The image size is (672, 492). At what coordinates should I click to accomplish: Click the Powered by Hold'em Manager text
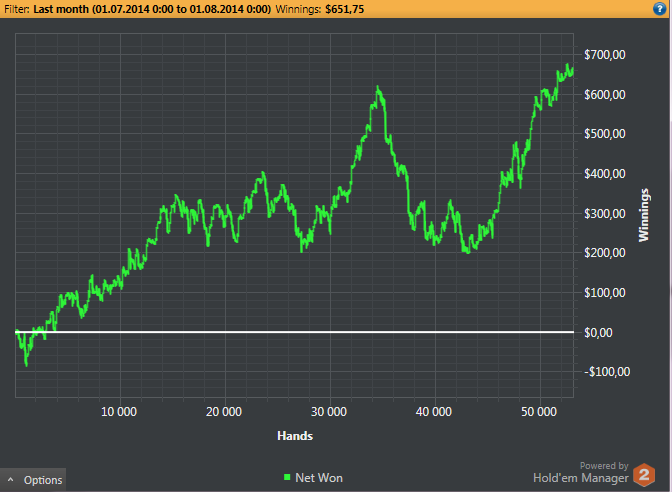[581, 472]
